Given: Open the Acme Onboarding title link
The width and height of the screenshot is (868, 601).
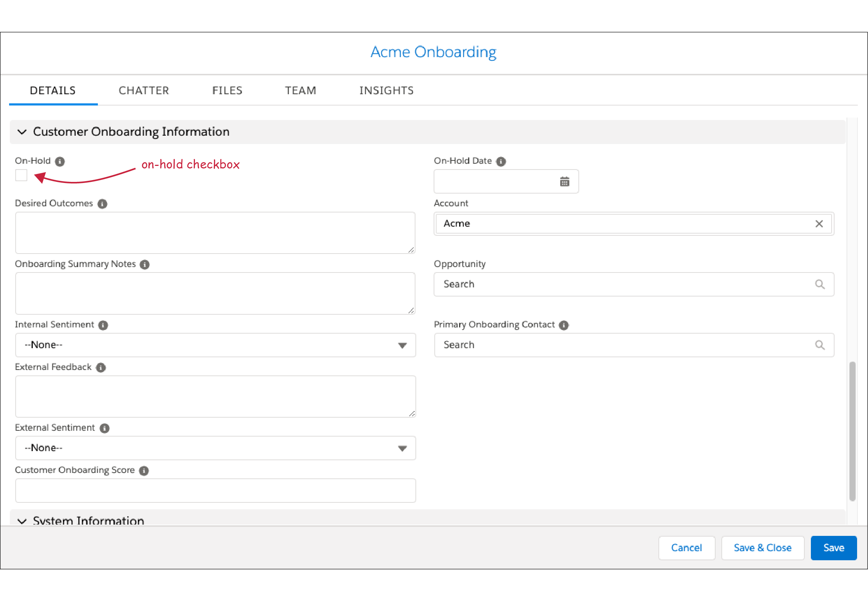Looking at the screenshot, I should coord(433,52).
